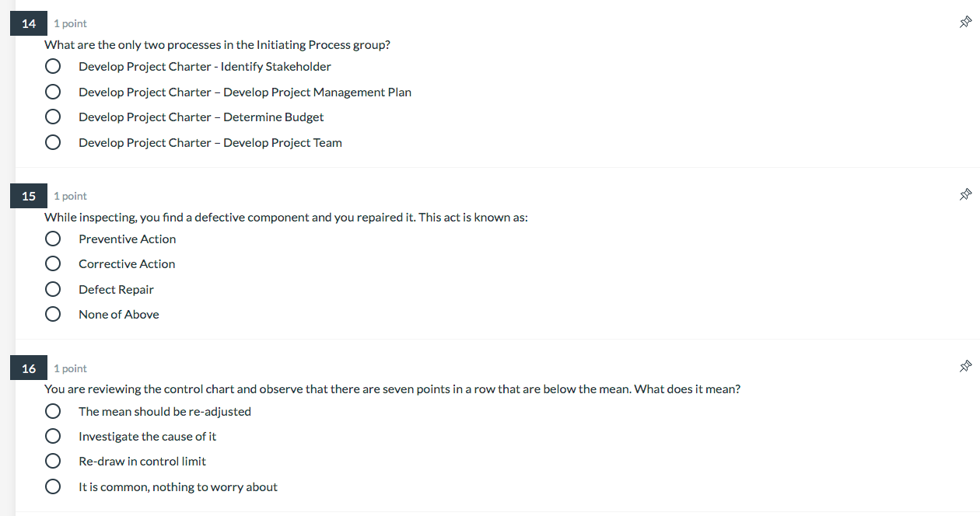The width and height of the screenshot is (980, 516).
Task: Choose 'Corrective Action' as your answer
Action: (x=52, y=263)
